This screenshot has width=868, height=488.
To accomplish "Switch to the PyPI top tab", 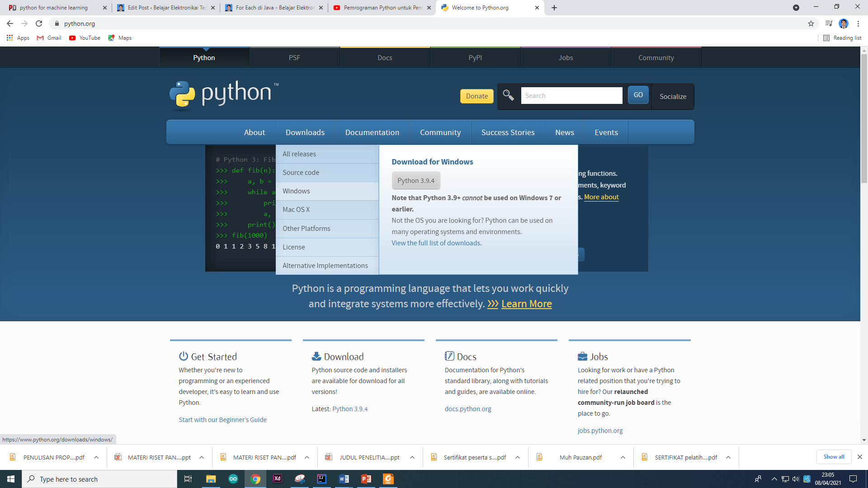I will tap(475, 57).
